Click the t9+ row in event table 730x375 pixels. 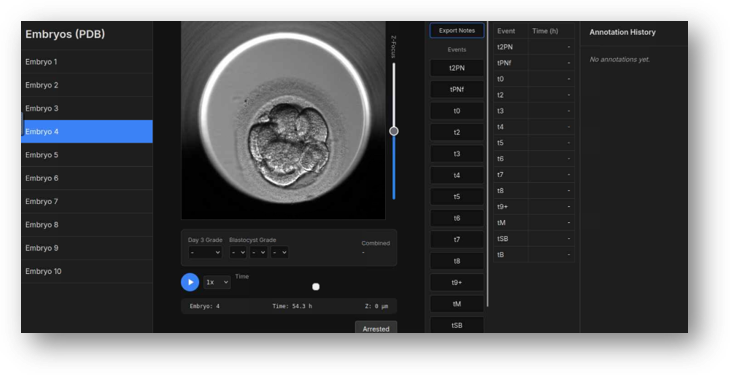(534, 206)
